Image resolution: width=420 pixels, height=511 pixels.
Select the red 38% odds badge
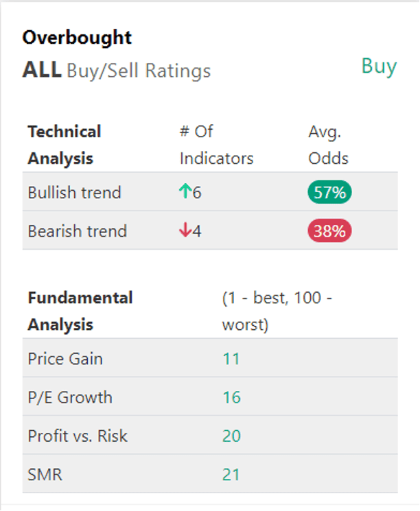329,230
